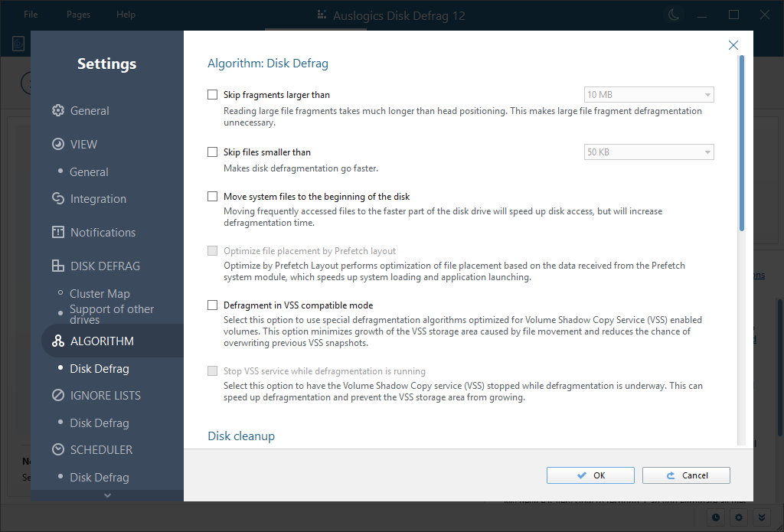Select Disk Defrag under ALGORITHM
Screen dimensions: 784x532
(x=99, y=368)
